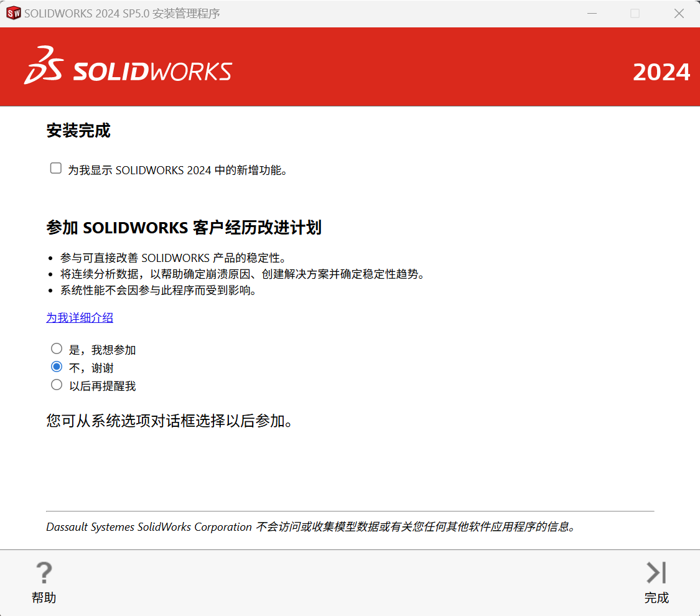Click the 参加 SOLIDWORKS 客户经历改进计划 heading
700x616 pixels.
coord(184,228)
